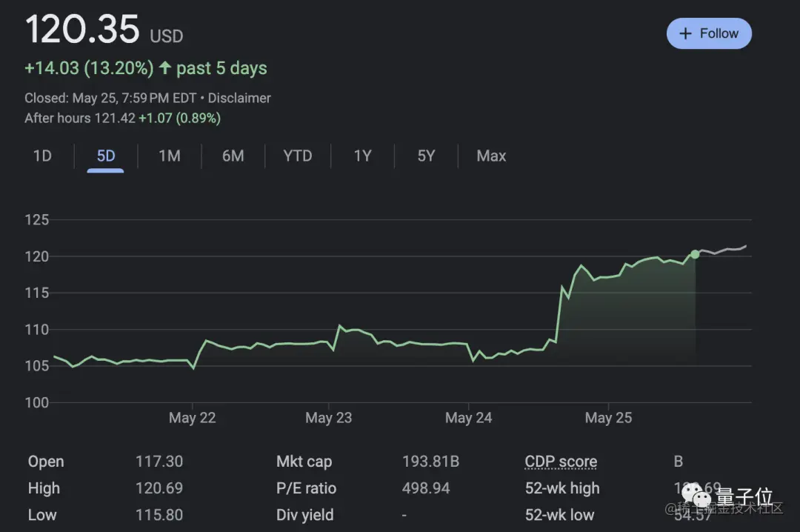800x532 pixels.
Task: Click the Follow button
Action: click(709, 34)
